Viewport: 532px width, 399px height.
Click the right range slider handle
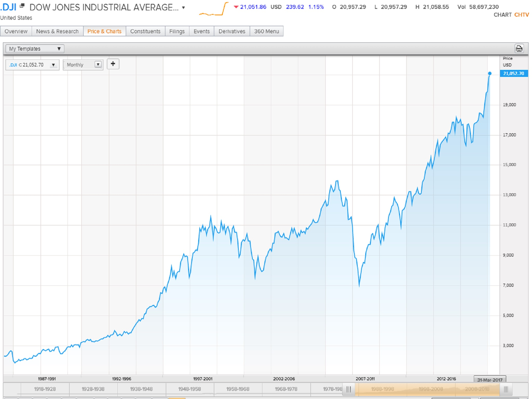pos(506,389)
